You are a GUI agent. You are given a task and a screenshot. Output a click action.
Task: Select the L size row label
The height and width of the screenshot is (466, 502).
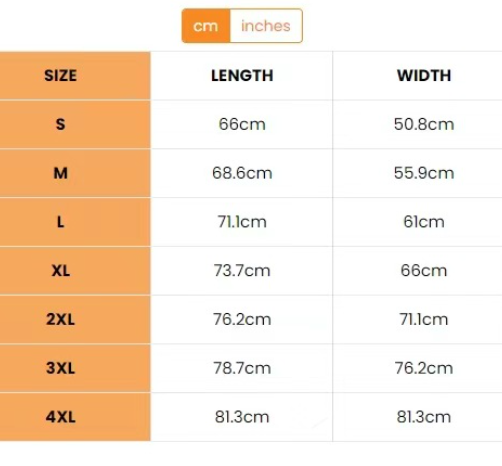[x=61, y=222]
